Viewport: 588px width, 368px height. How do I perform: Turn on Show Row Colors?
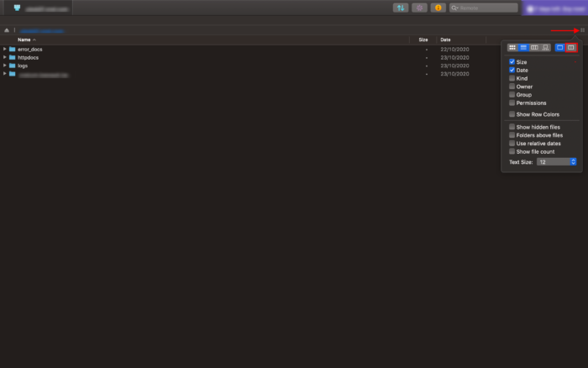[x=512, y=114]
